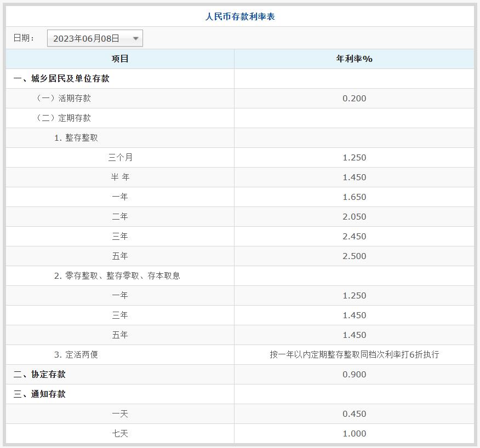
Task: Click the 一年 row under 整存整取
Action: 119,197
